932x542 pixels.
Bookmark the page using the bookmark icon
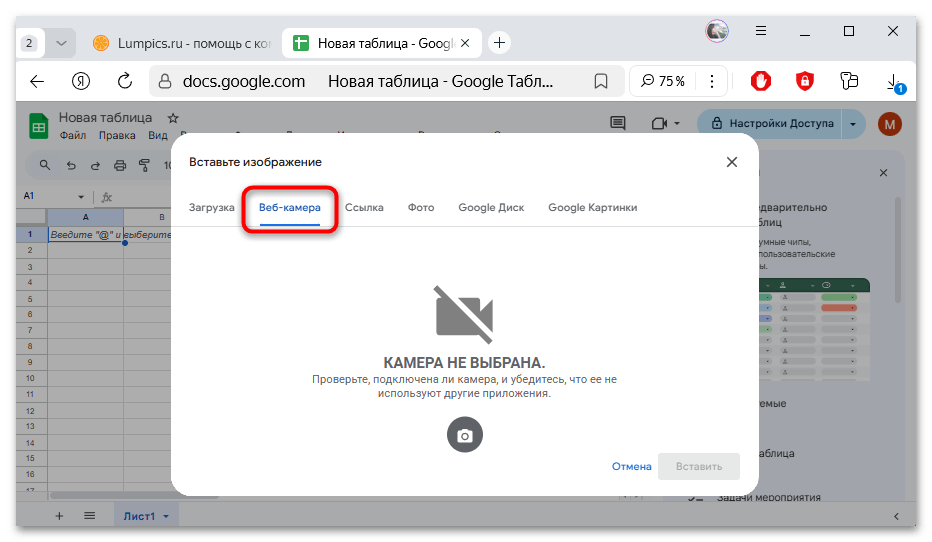click(601, 81)
